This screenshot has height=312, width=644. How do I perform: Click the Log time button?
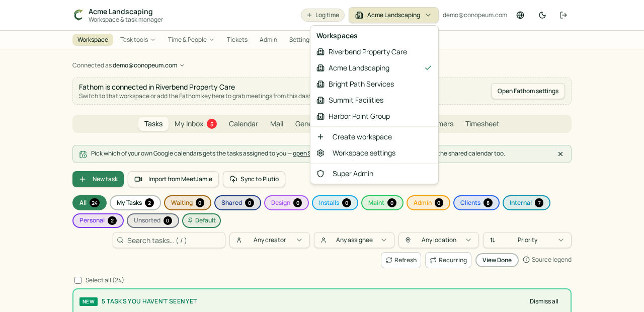[323, 15]
